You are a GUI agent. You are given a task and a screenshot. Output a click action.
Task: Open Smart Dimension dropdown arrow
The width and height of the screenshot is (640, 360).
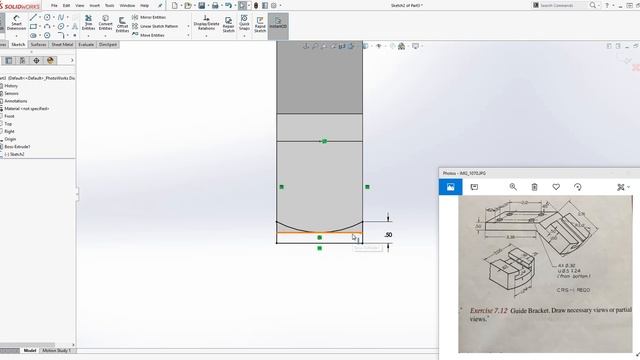coord(16,36)
